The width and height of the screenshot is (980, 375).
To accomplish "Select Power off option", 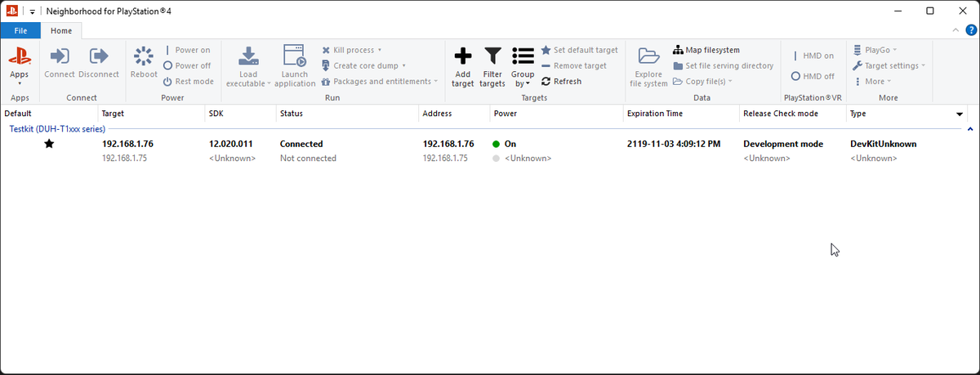I will [187, 65].
